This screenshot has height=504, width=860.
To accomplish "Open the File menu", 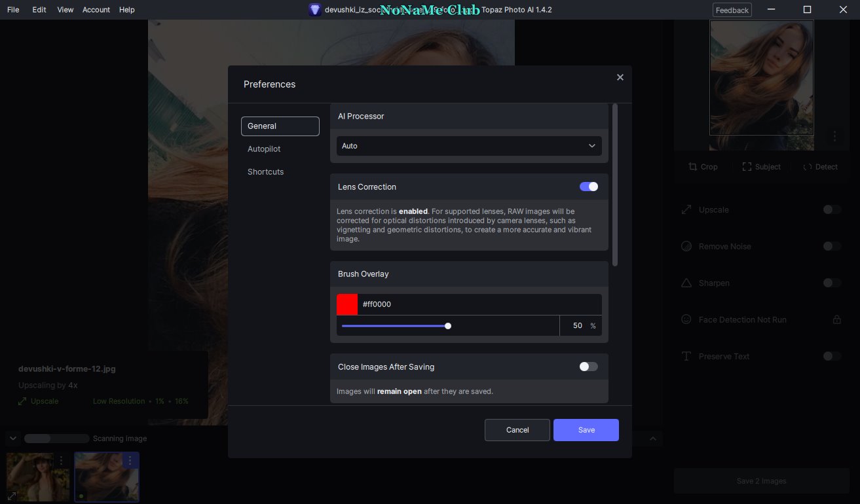I will click(x=13, y=10).
